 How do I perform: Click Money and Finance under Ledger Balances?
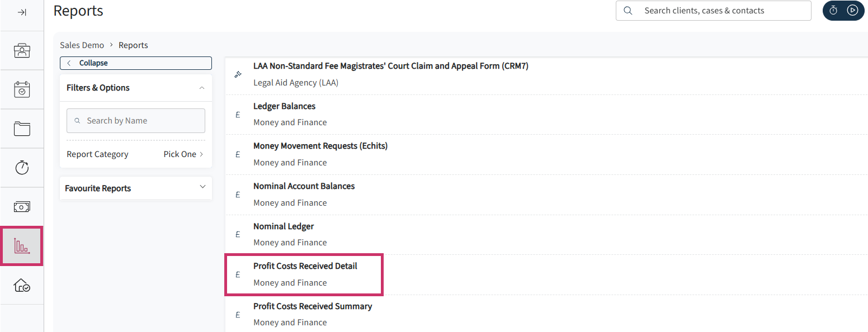click(290, 122)
